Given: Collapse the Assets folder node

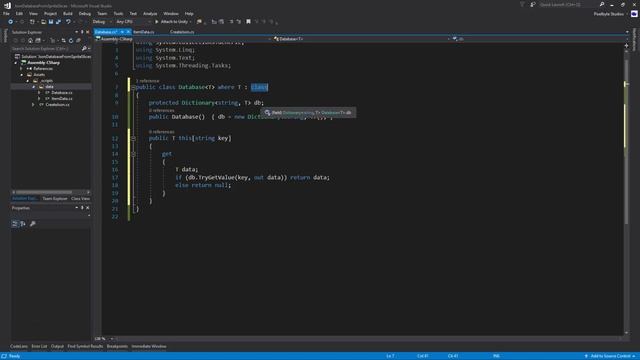Looking at the screenshot, I should click(22, 75).
